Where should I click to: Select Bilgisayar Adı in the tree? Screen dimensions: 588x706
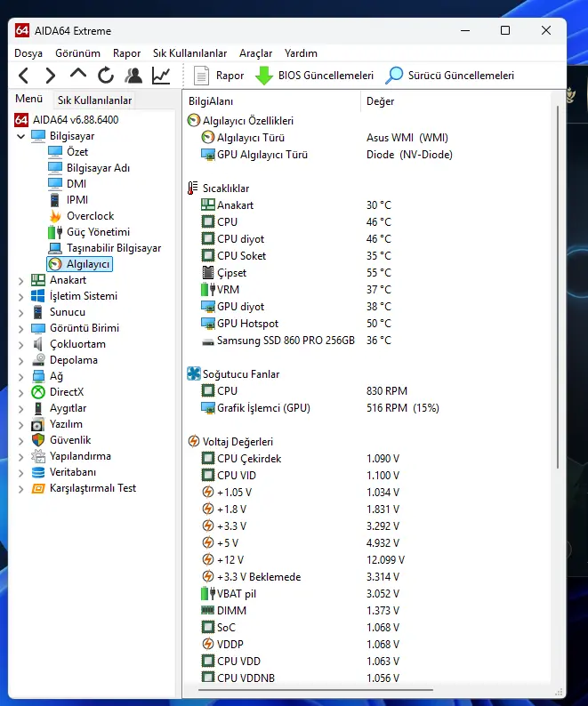pos(89,168)
